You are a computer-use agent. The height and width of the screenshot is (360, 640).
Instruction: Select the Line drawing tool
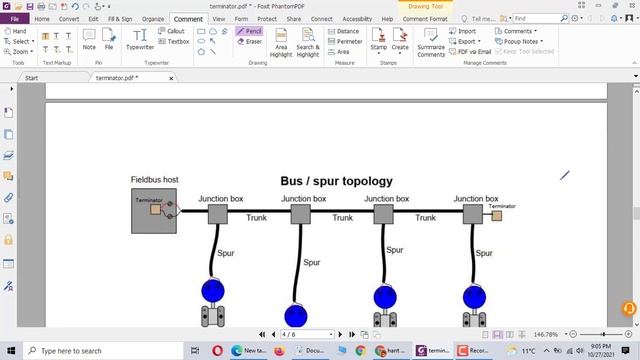[x=213, y=52]
